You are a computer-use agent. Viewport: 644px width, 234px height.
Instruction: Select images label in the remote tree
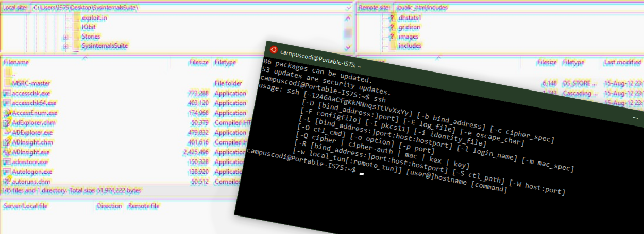(x=408, y=37)
